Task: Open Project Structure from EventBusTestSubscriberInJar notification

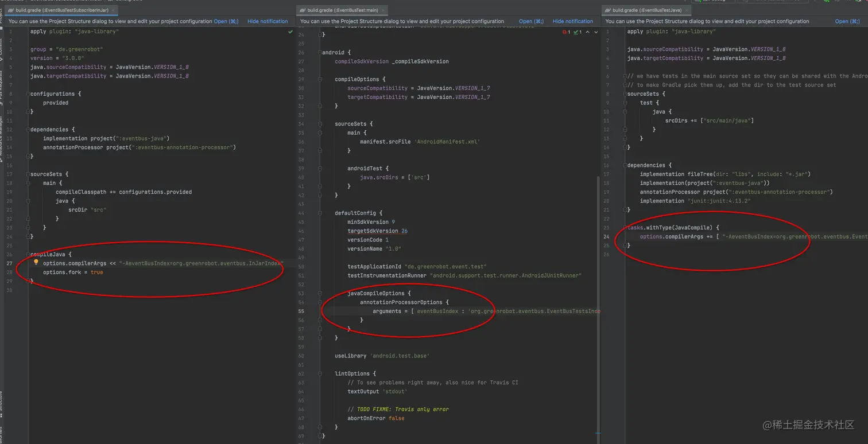Action: [226, 21]
